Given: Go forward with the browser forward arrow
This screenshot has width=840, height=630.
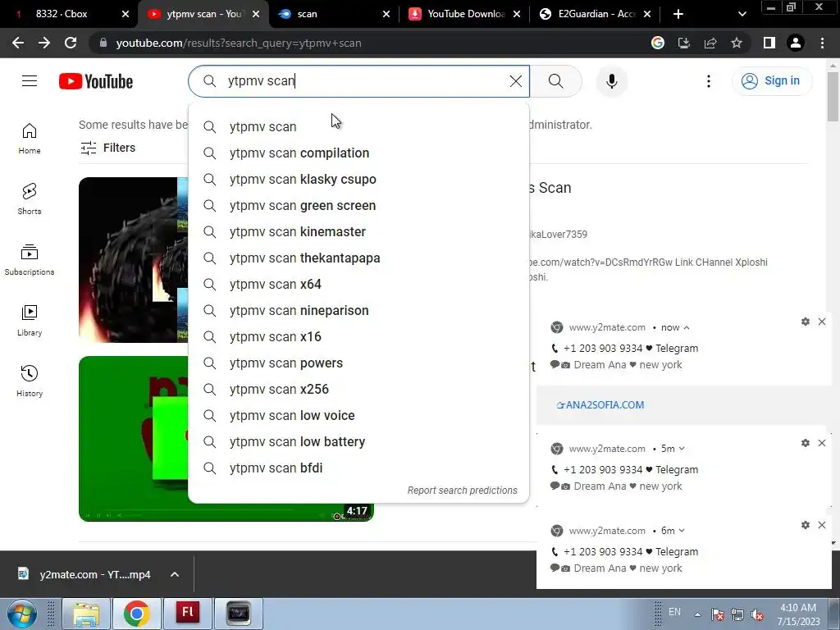Looking at the screenshot, I should pos(44,43).
